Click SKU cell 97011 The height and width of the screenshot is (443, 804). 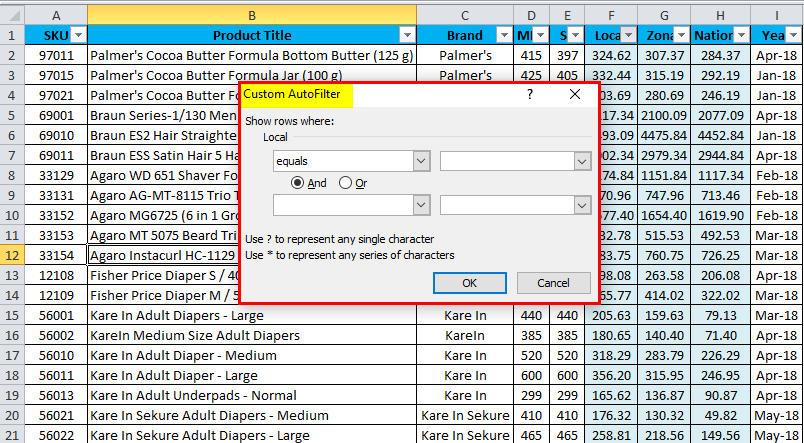[56, 55]
